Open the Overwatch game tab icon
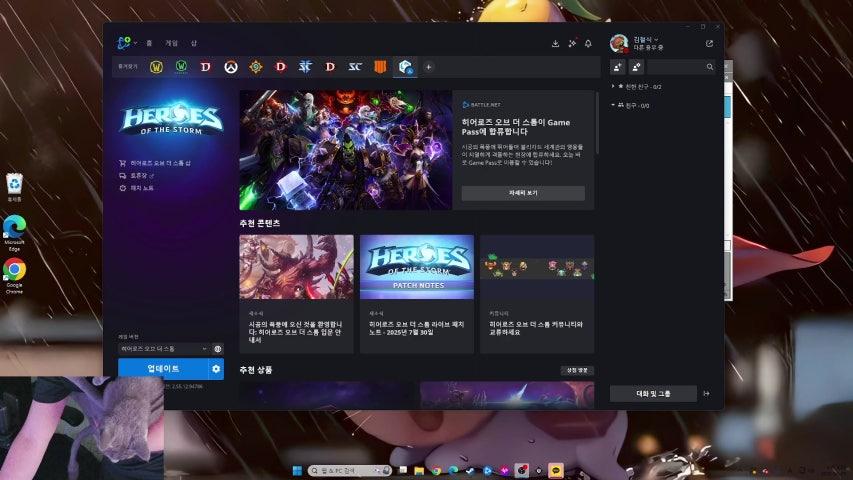Image resolution: width=853 pixels, height=480 pixels. [x=231, y=67]
